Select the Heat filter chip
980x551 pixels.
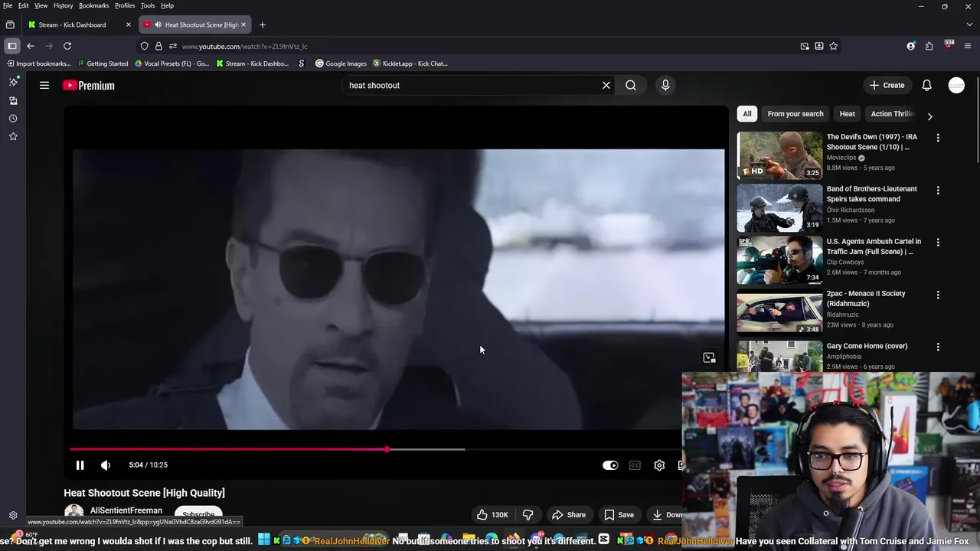847,114
